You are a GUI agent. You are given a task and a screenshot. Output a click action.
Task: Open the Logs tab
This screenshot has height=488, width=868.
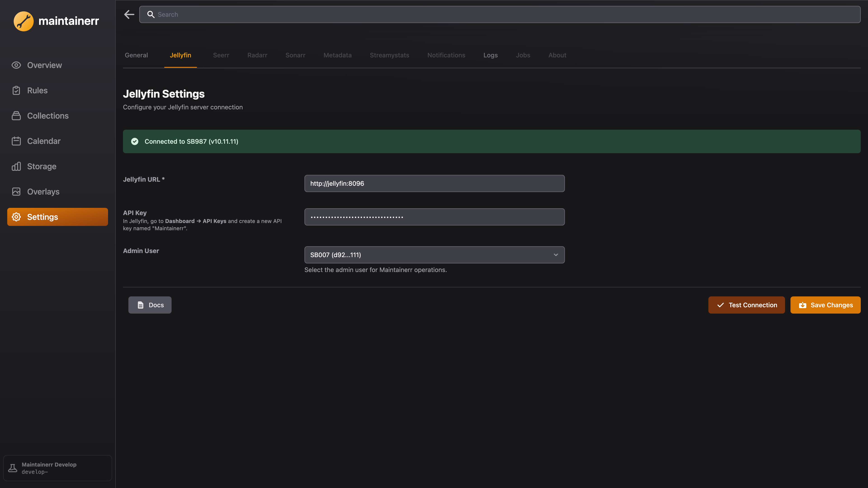pyautogui.click(x=490, y=55)
